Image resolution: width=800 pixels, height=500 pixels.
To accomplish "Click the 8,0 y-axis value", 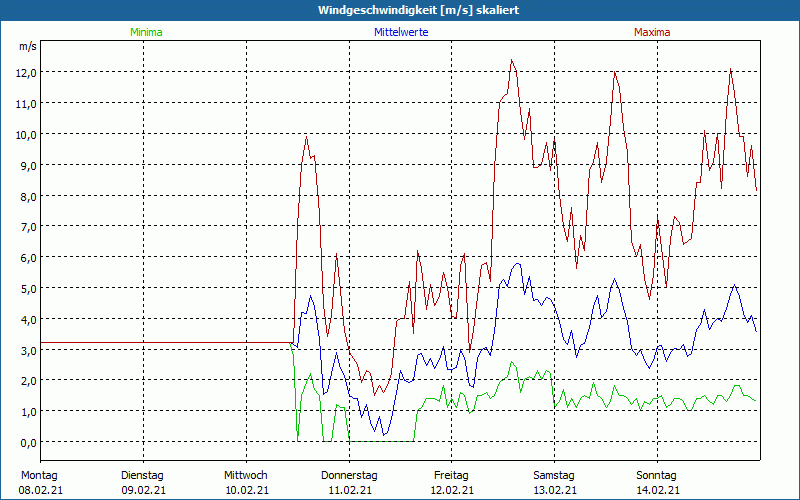I will point(29,196).
